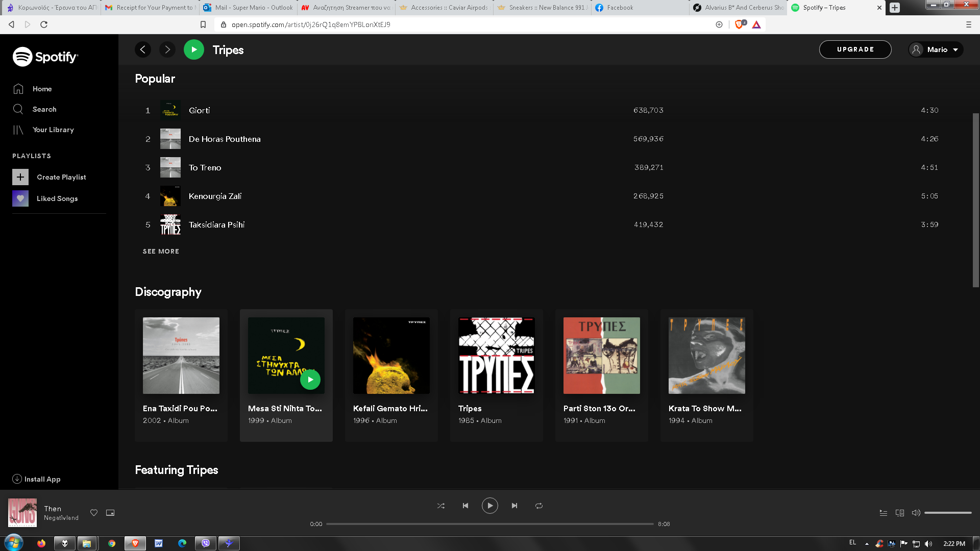The width and height of the screenshot is (980, 551).
Task: Bookmark this page with the bookmark icon
Action: coord(203,24)
